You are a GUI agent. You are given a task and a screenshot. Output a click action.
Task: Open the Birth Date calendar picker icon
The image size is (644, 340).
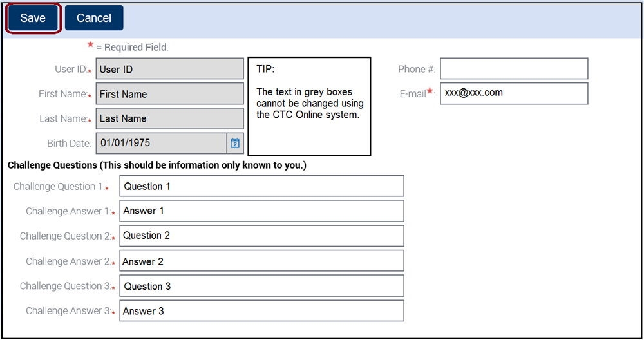coord(235,143)
